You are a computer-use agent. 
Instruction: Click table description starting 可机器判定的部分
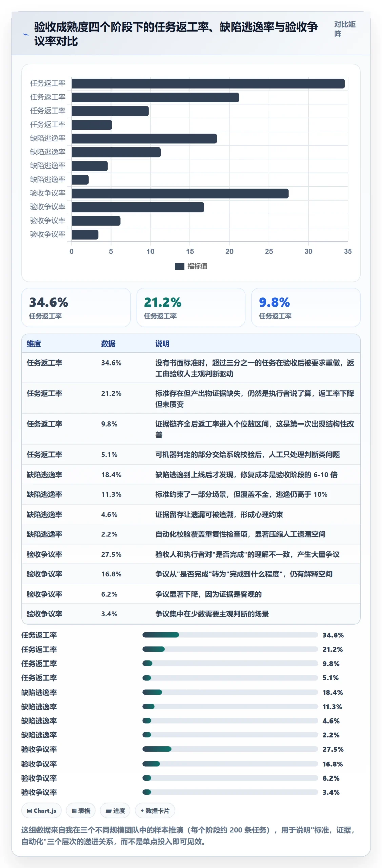click(x=247, y=455)
